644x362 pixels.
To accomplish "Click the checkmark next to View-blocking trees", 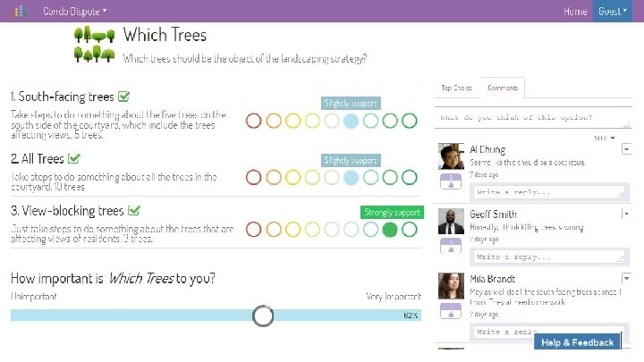I will pyautogui.click(x=133, y=211).
